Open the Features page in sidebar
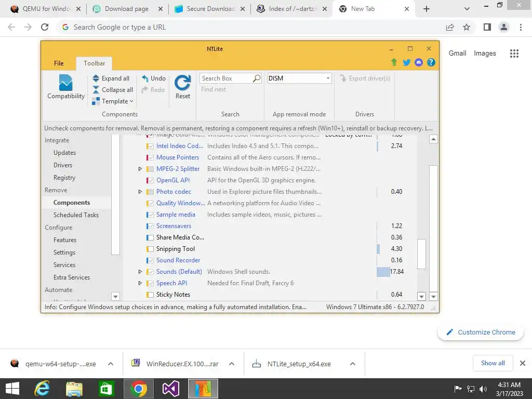 [x=65, y=240]
